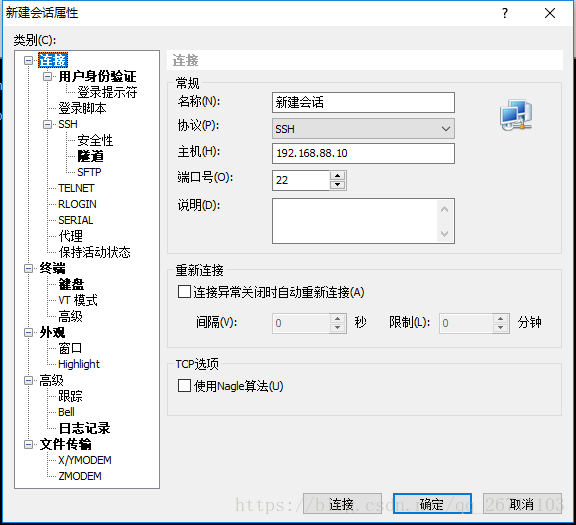Close the 新建会话属性 dialog
Viewport: 576px width, 525px height.
click(x=550, y=13)
